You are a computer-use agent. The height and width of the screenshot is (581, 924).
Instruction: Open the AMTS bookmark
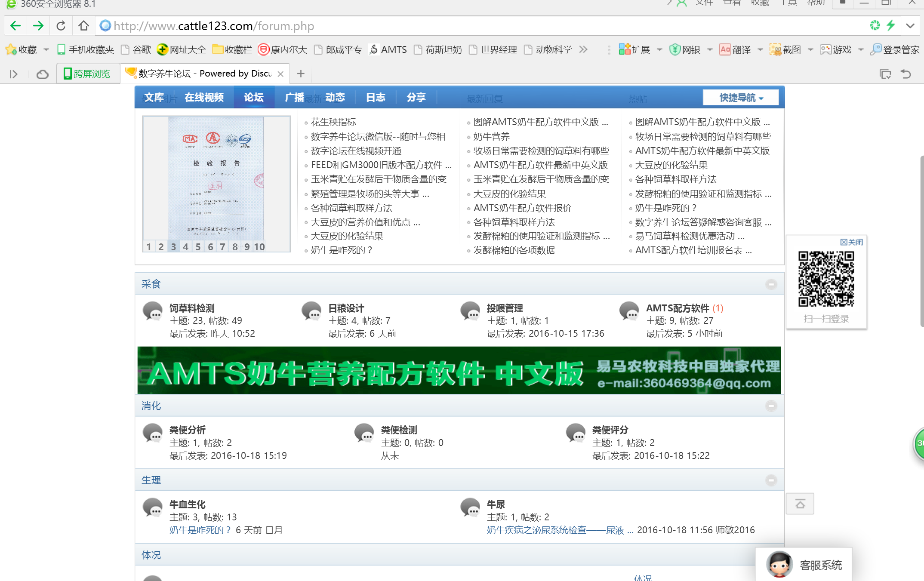pyautogui.click(x=388, y=49)
